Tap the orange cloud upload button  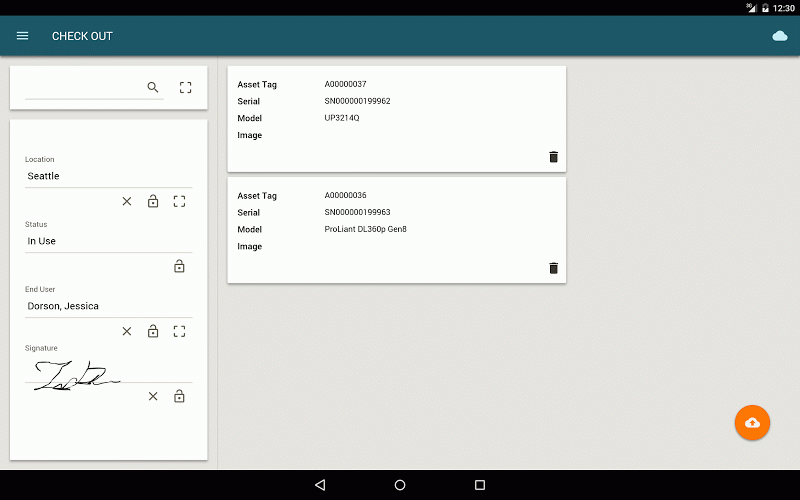pos(752,422)
